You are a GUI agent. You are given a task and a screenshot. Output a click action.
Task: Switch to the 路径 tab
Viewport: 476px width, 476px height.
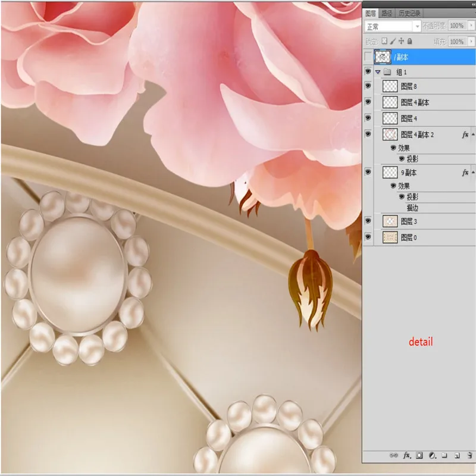[x=387, y=12]
